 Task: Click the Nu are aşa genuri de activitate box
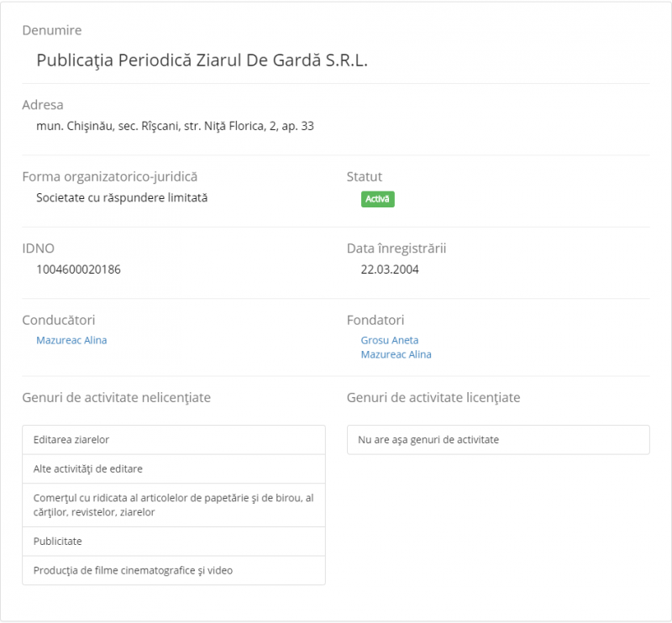(498, 440)
